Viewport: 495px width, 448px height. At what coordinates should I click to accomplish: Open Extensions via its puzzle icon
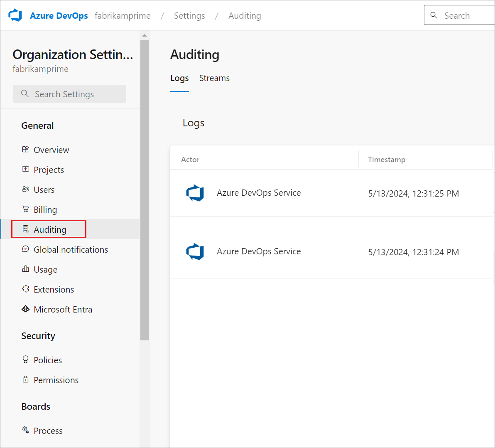click(25, 289)
